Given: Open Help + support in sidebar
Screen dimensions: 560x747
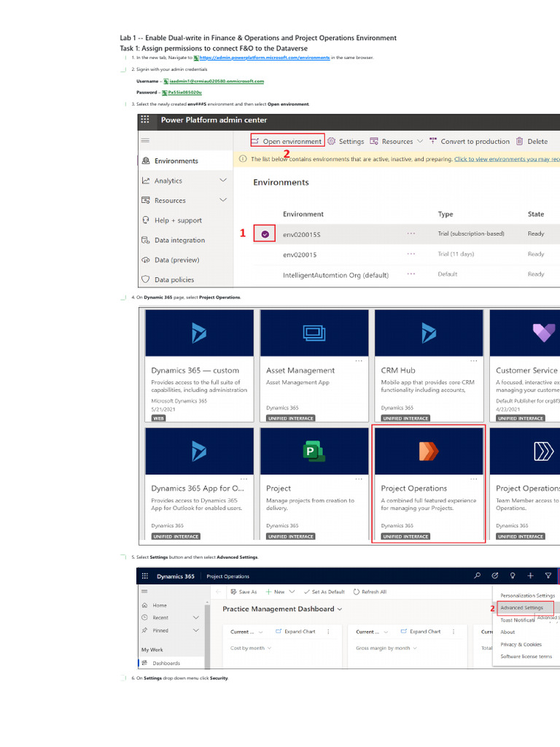Looking at the screenshot, I should [178, 220].
